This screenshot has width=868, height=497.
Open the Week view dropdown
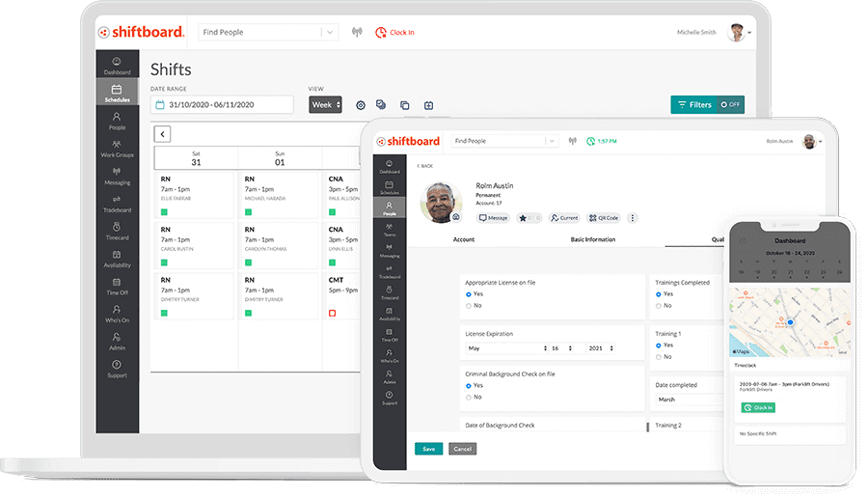pyautogui.click(x=326, y=105)
